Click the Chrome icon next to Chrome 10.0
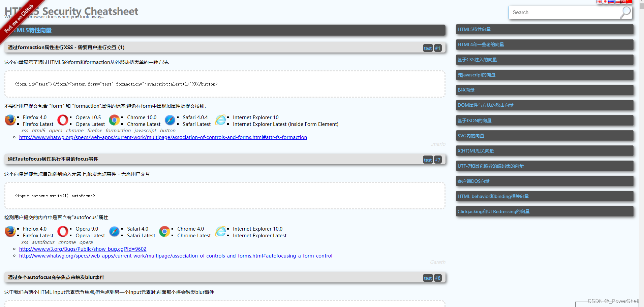This screenshot has width=644, height=307. coord(114,120)
